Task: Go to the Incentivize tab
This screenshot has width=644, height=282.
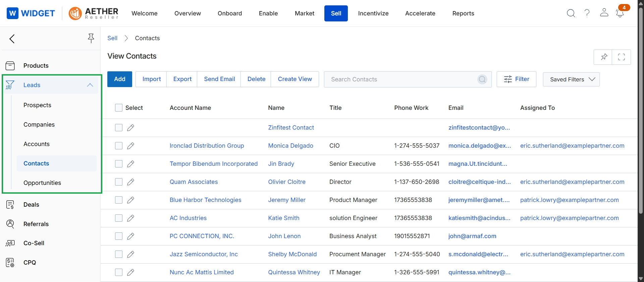Action: 373,13
